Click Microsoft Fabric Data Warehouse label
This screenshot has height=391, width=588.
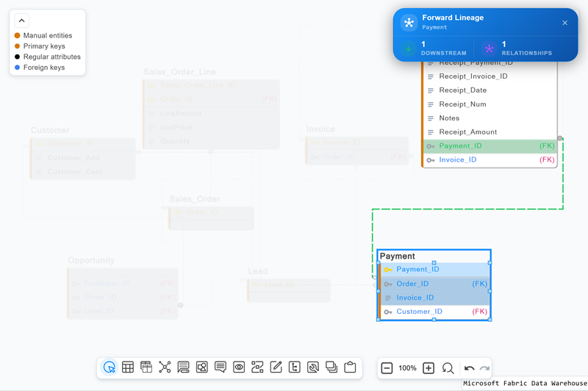pos(525,383)
